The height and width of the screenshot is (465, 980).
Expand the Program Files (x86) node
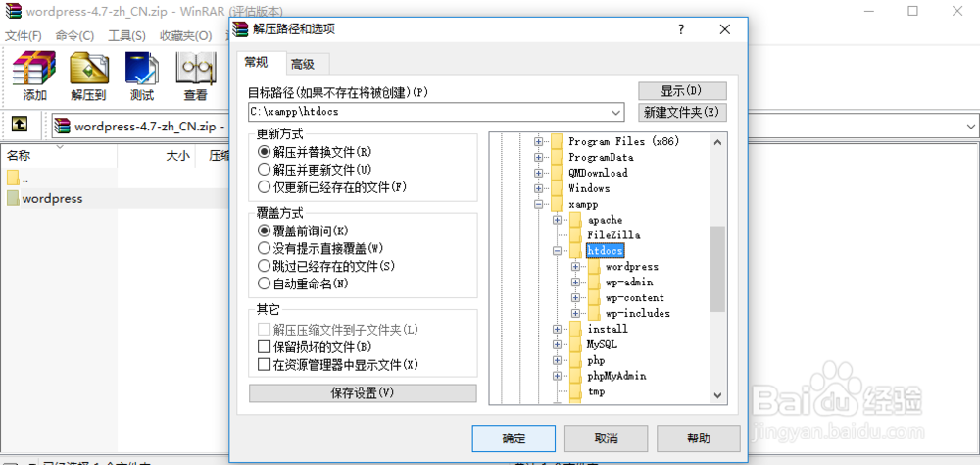538,141
